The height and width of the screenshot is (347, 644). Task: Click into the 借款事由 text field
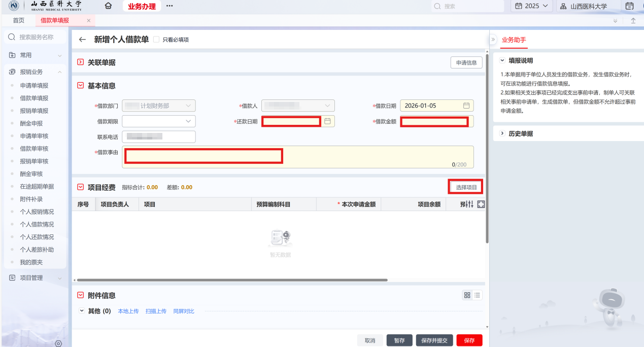pyautogui.click(x=297, y=157)
